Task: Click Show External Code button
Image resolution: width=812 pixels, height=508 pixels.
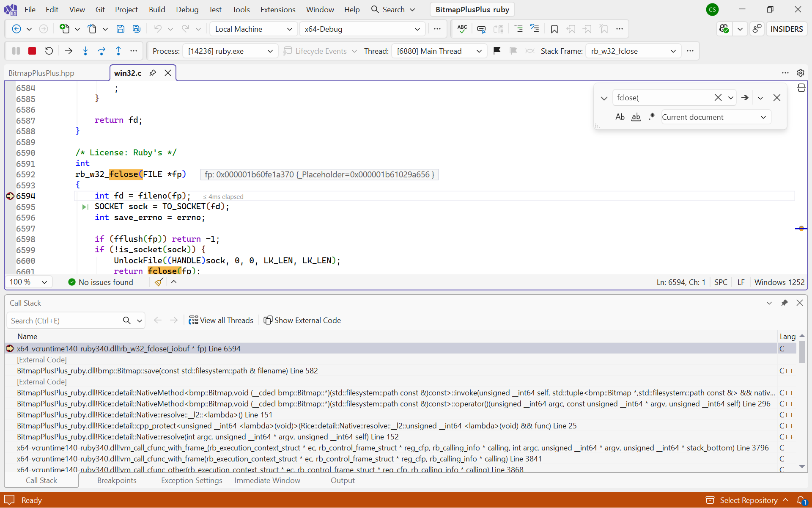Action: click(x=302, y=320)
